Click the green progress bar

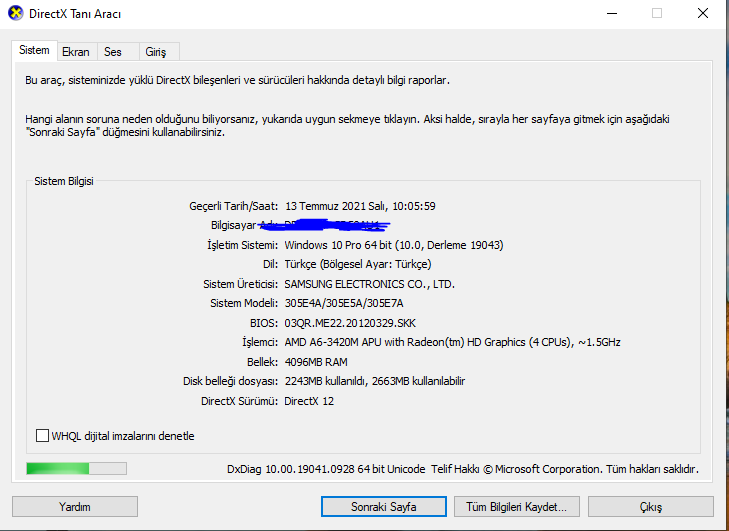tap(76, 468)
